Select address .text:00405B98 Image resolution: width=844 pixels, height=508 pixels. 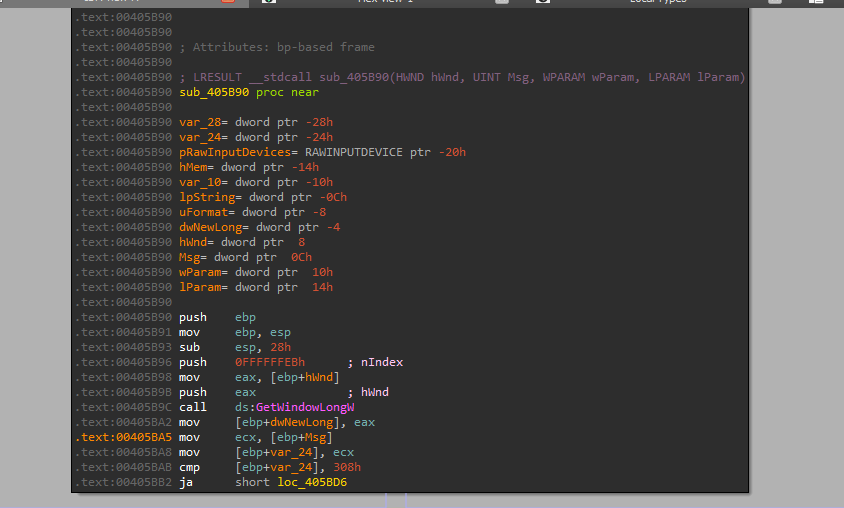pyautogui.click(x=123, y=378)
